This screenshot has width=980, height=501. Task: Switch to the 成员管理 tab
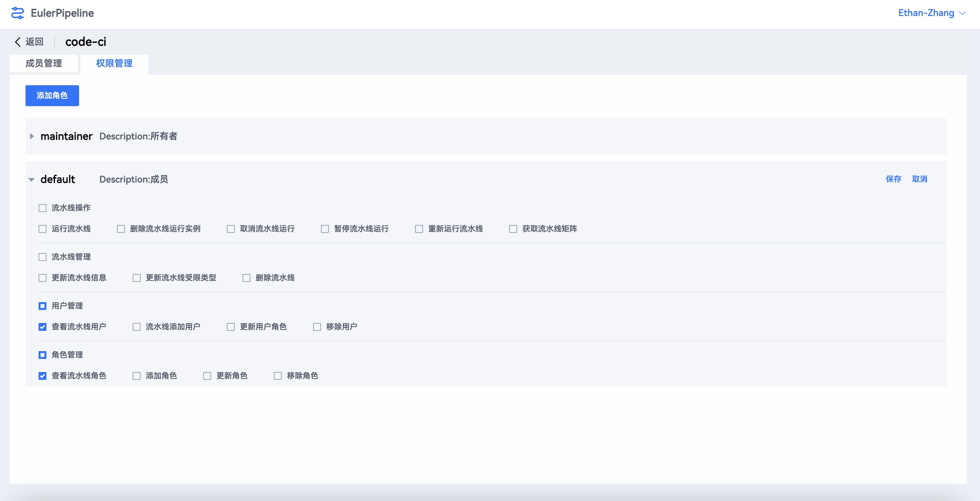(x=44, y=63)
